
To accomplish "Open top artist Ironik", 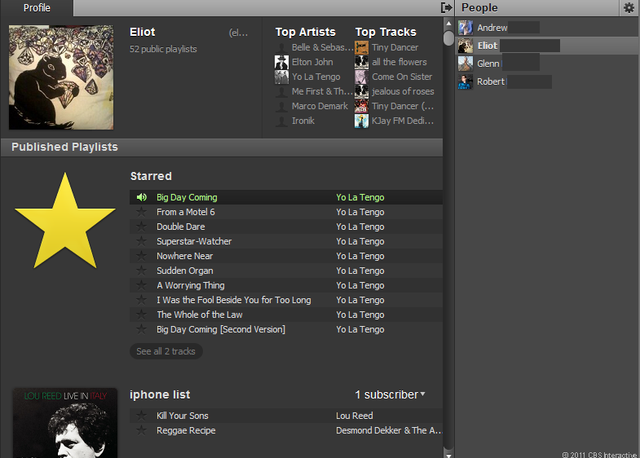I will [303, 121].
